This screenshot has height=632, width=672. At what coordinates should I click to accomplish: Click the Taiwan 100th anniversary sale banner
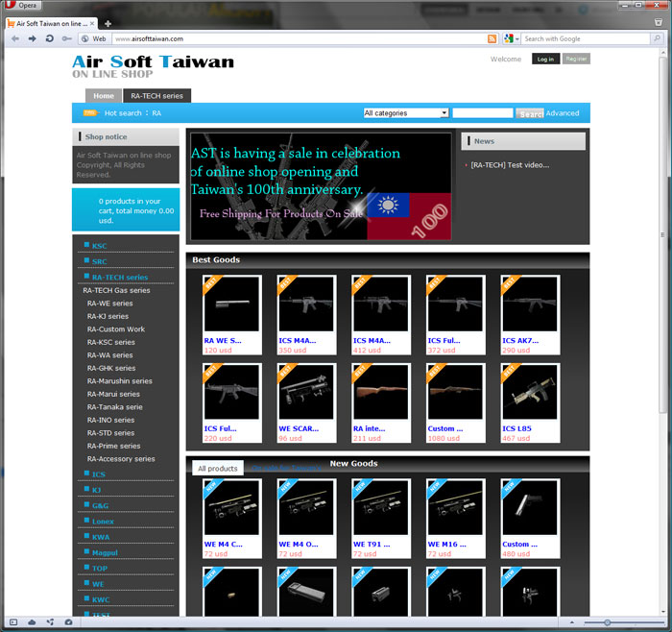click(x=321, y=186)
